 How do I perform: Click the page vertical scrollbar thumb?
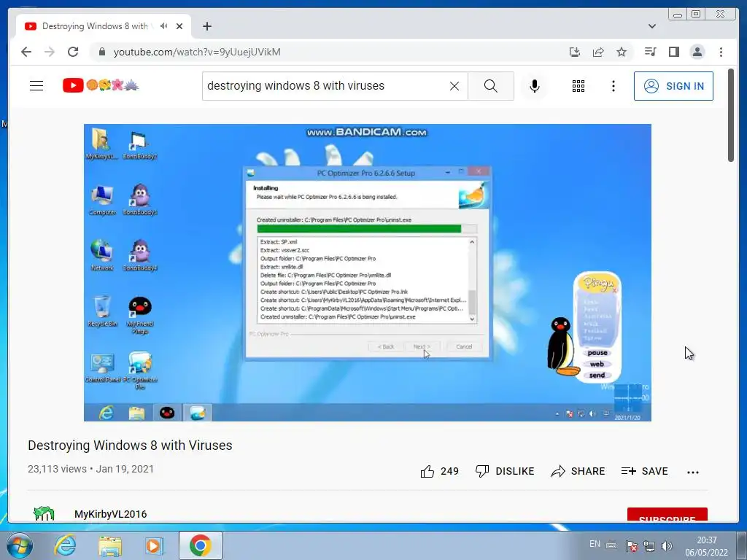point(731,115)
